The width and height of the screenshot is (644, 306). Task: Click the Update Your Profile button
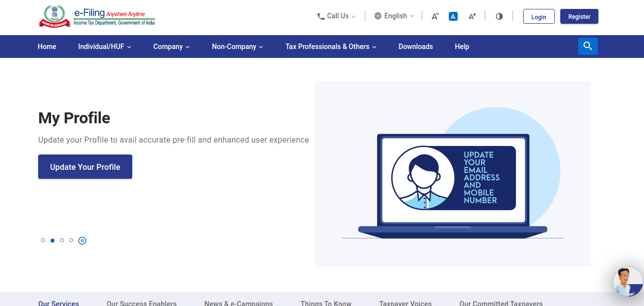pyautogui.click(x=85, y=167)
